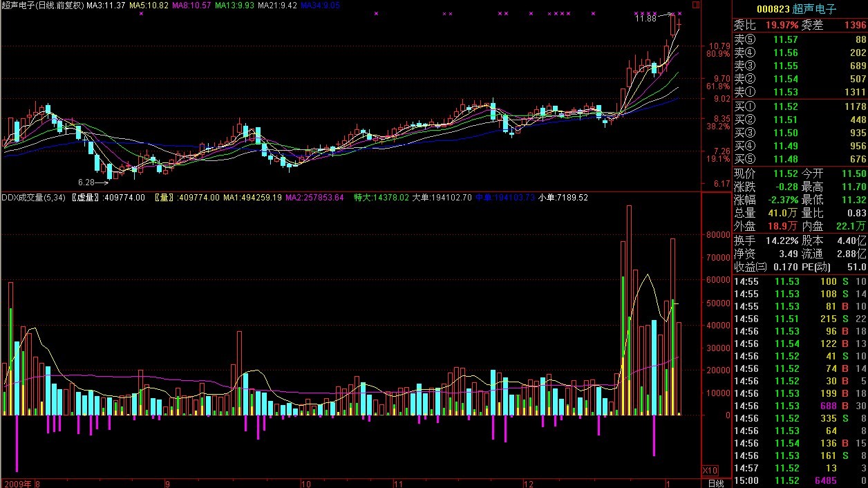The width and height of the screenshot is (868, 488).
Task: Select the MA21:9.42 indicator label
Action: pyautogui.click(x=278, y=6)
